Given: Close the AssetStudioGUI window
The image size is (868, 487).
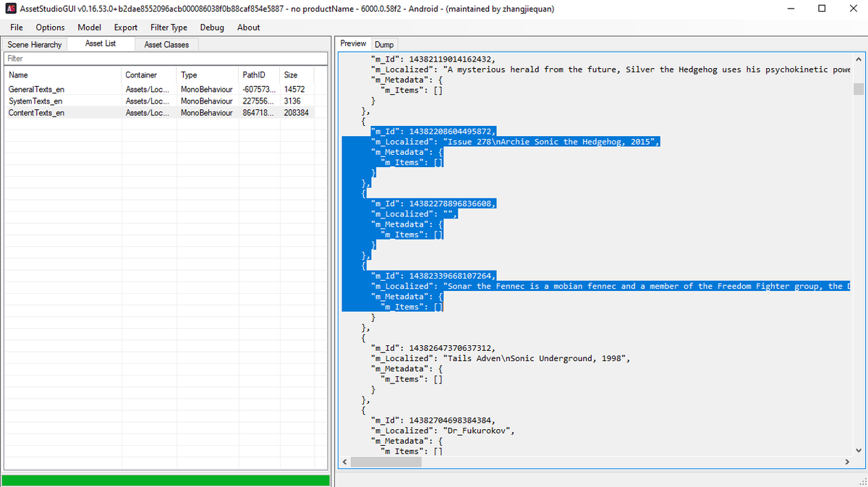Looking at the screenshot, I should pos(852,9).
